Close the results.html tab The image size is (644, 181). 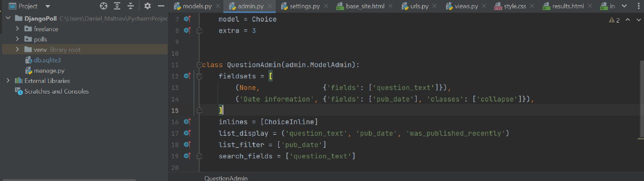pyautogui.click(x=590, y=7)
